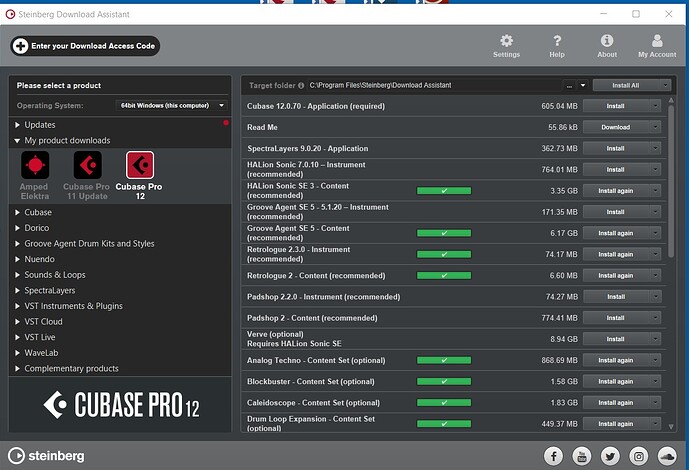689x470 pixels.
Task: Click Analog Techno completed progress bar
Action: pyautogui.click(x=444, y=360)
